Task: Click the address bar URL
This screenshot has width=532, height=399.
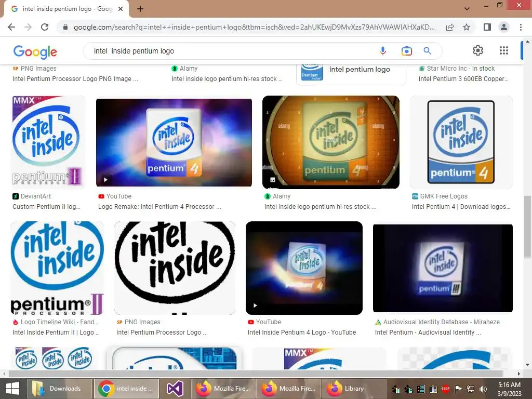Action: [254, 27]
